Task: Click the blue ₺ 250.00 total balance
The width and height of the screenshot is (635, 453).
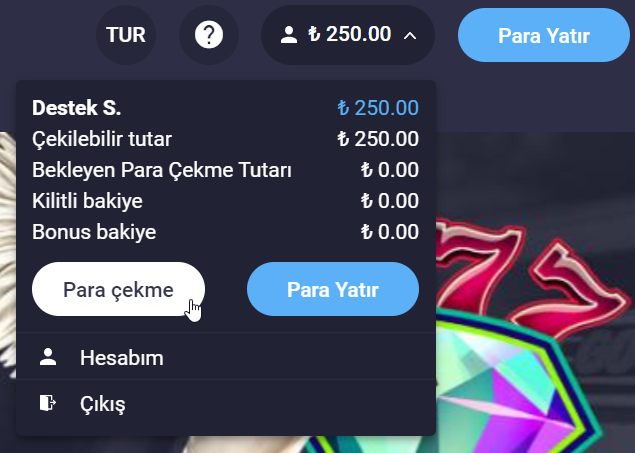Action: coord(378,108)
